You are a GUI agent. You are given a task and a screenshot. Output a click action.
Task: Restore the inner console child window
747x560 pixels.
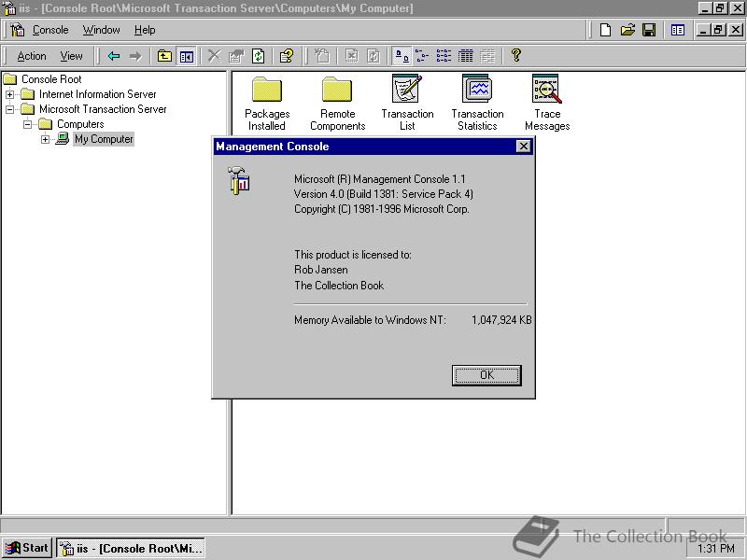click(718, 30)
